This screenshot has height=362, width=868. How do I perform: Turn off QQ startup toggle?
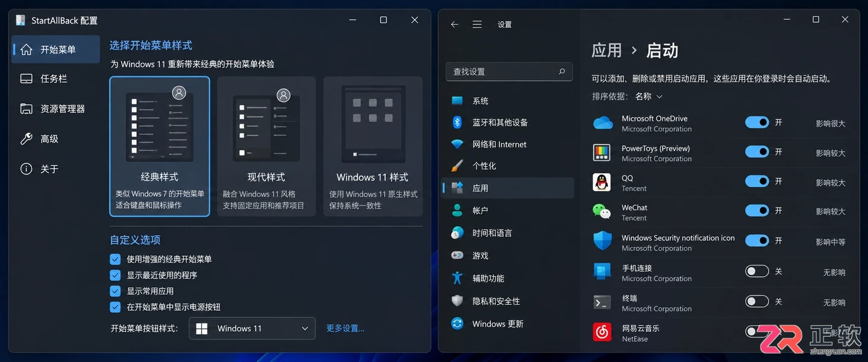click(757, 182)
